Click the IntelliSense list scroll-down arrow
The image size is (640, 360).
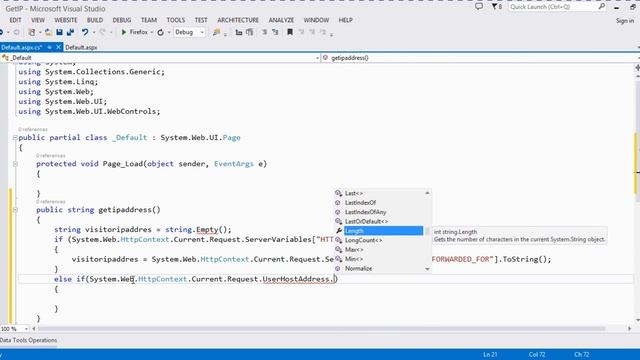(x=427, y=269)
